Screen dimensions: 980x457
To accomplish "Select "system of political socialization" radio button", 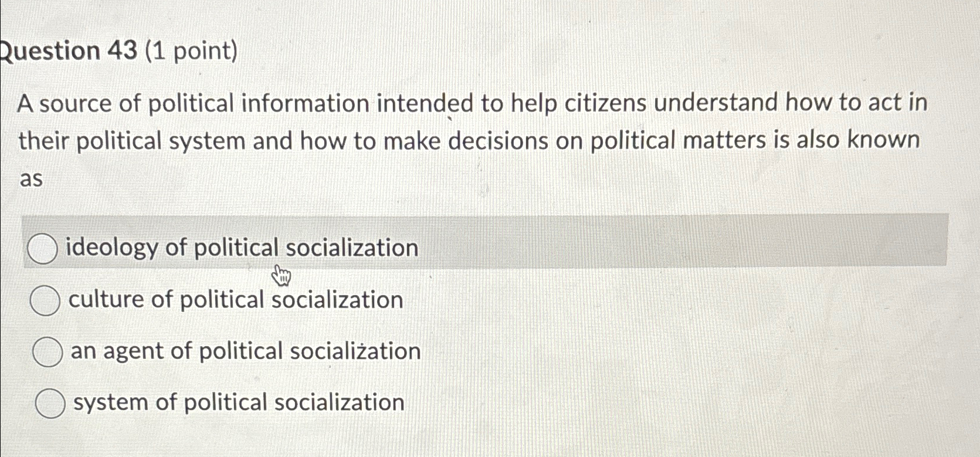I will click(x=50, y=402).
